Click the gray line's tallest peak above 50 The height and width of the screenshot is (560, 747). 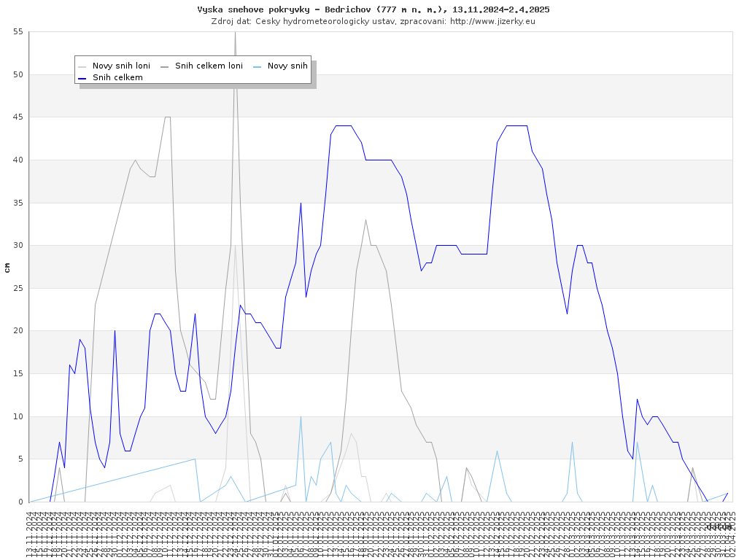tap(234, 34)
